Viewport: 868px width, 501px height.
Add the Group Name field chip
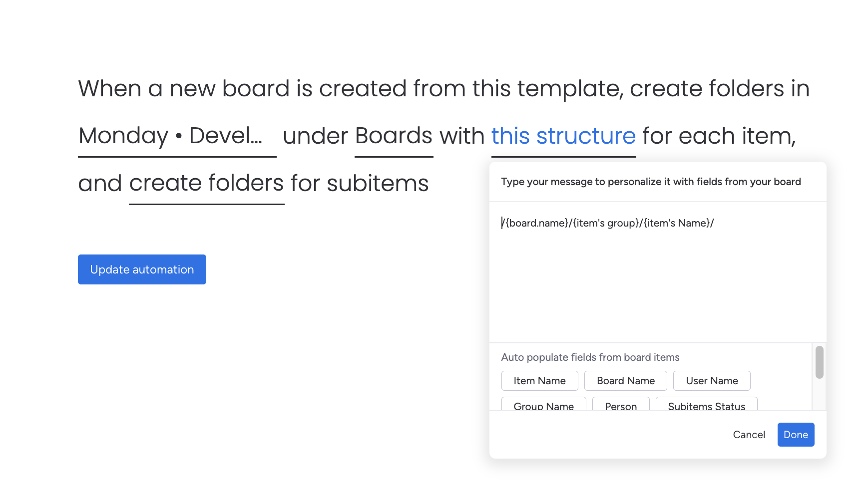(x=543, y=405)
